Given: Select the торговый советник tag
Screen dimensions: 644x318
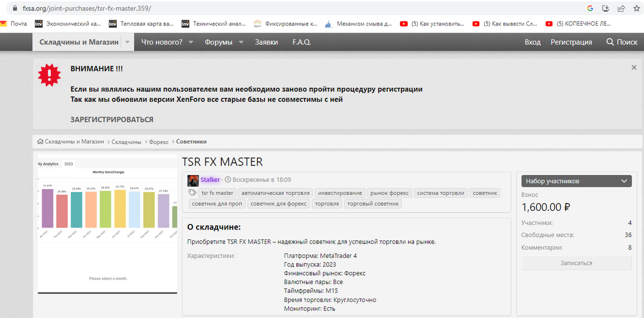Looking at the screenshot, I should click(373, 204).
